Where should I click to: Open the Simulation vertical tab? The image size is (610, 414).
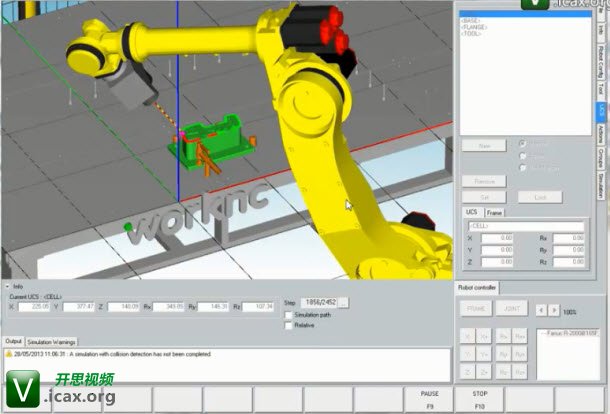click(x=601, y=186)
